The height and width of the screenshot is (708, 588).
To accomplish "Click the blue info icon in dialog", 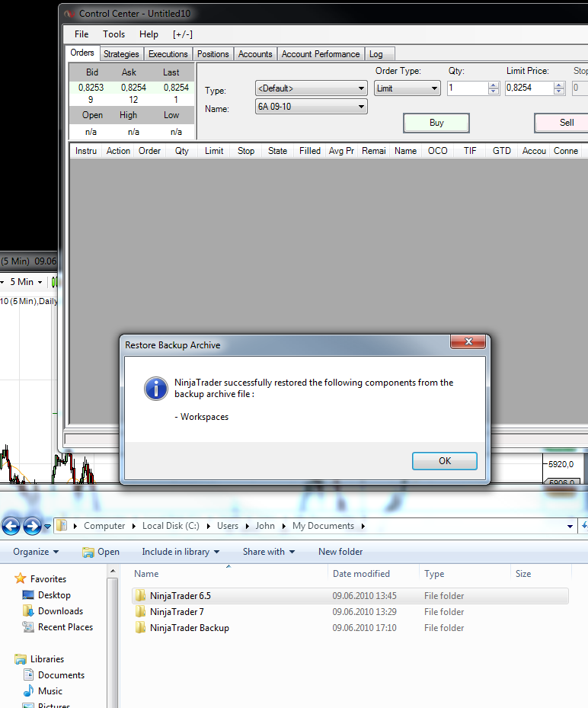I will pos(155,389).
